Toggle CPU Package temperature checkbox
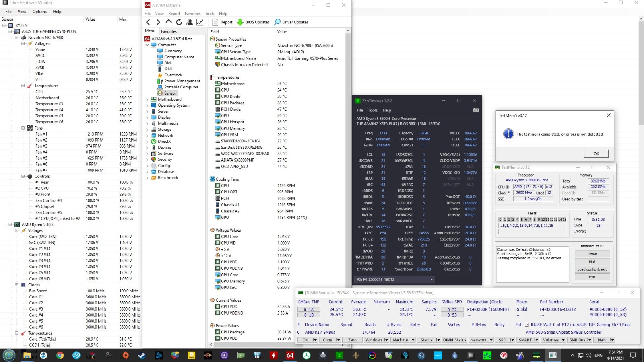The width and height of the screenshot is (644, 362). [x=218, y=103]
